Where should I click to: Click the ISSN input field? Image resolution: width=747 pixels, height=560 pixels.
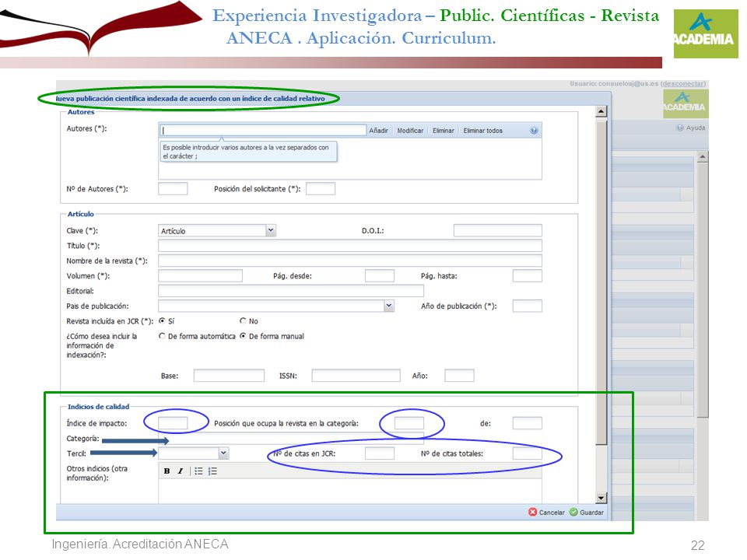coord(356,376)
